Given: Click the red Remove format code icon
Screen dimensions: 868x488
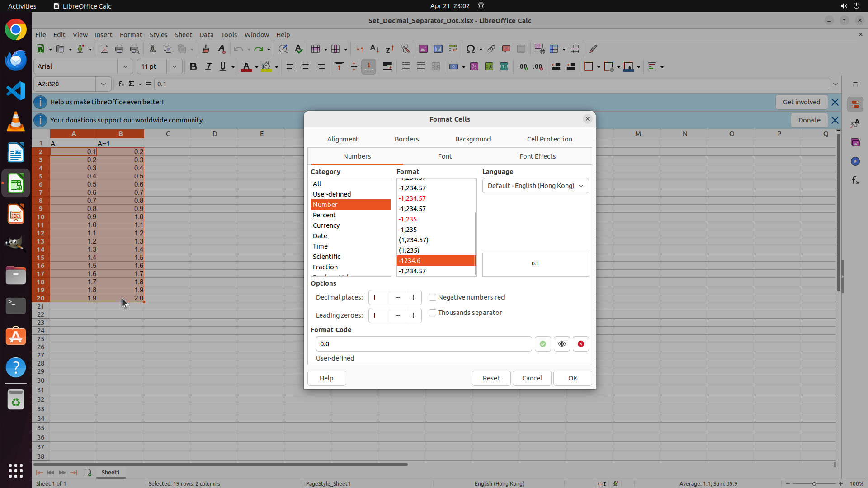Looking at the screenshot, I should pos(580,344).
